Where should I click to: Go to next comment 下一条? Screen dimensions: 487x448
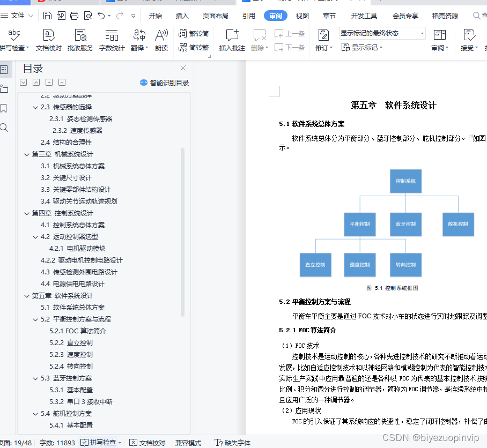pyautogui.click(x=290, y=48)
